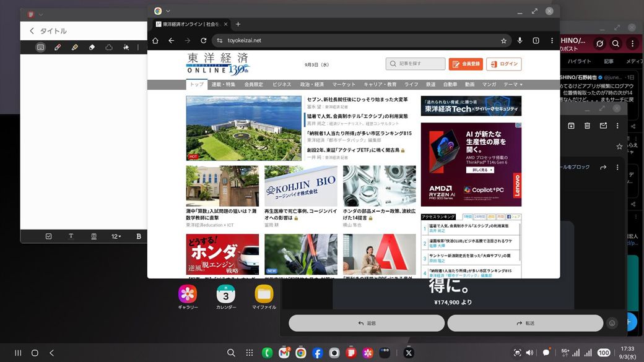Image resolution: width=644 pixels, height=362 pixels.
Task: Click the ログイン button
Action: (504, 64)
